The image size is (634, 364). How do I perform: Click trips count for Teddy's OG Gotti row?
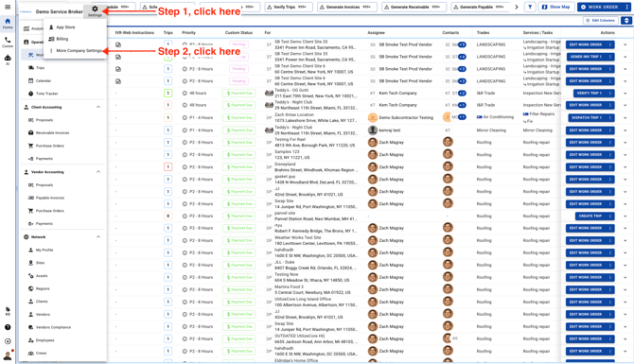pyautogui.click(x=167, y=94)
